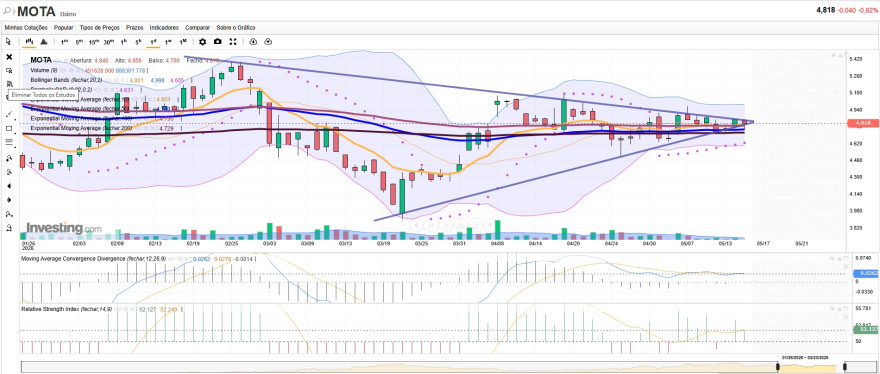
Task: Click the 03/25 date on time axis
Action: [x=421, y=244]
